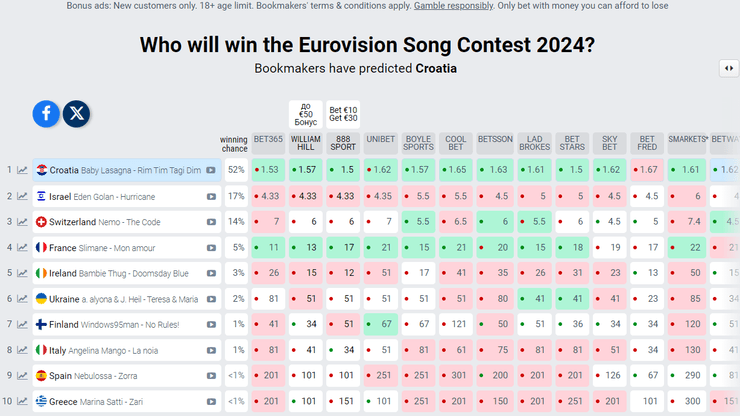Play the video for Ireland's Doomsday Blue
The width and height of the screenshot is (740, 416).
tap(211, 273)
